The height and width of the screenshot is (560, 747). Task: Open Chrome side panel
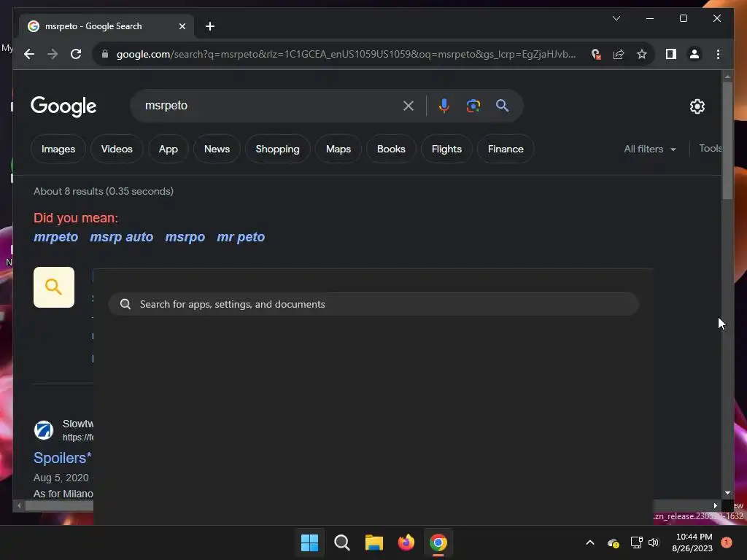point(671,54)
